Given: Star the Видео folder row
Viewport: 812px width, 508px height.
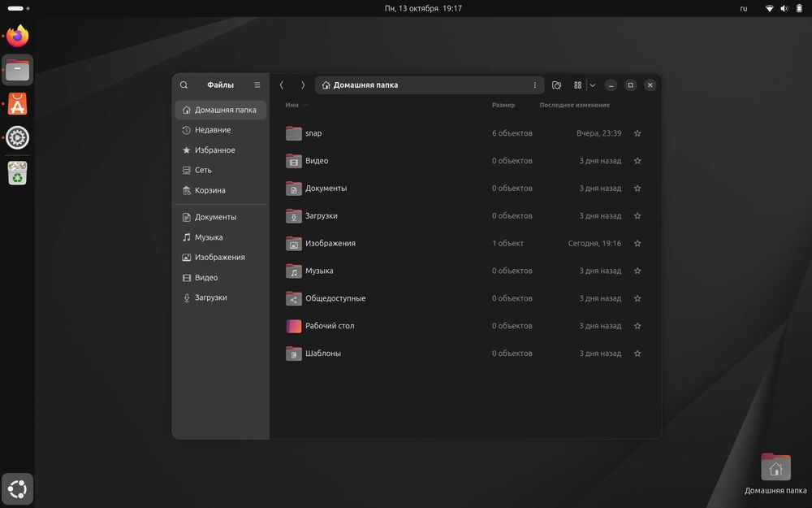Looking at the screenshot, I should point(637,161).
